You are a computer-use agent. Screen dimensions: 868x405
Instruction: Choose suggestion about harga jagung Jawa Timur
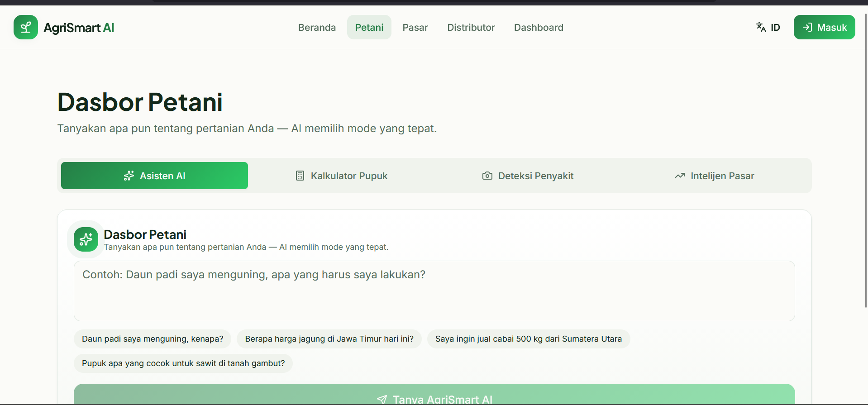329,339
